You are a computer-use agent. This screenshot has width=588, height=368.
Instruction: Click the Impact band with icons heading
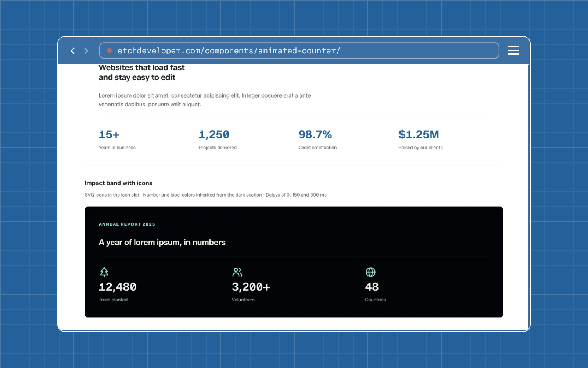(118, 183)
